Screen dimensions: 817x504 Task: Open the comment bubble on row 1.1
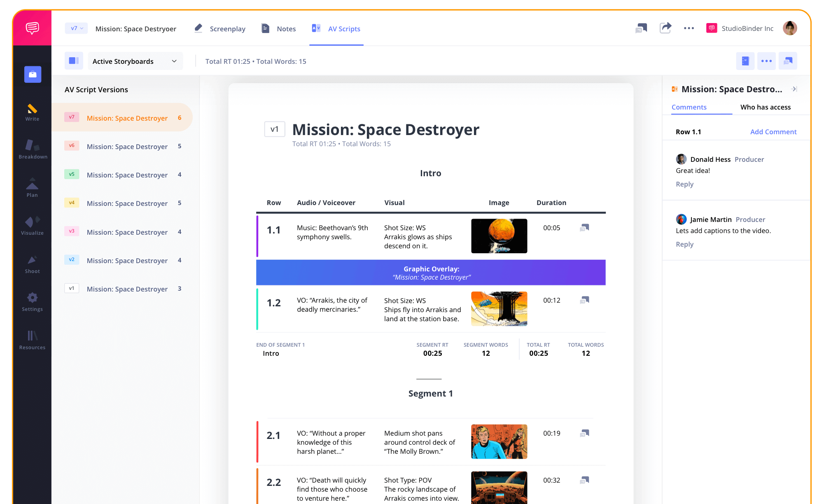[x=584, y=227]
